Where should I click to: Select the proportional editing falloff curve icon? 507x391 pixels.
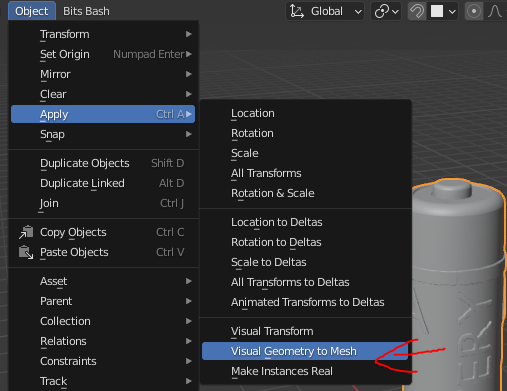(495, 11)
